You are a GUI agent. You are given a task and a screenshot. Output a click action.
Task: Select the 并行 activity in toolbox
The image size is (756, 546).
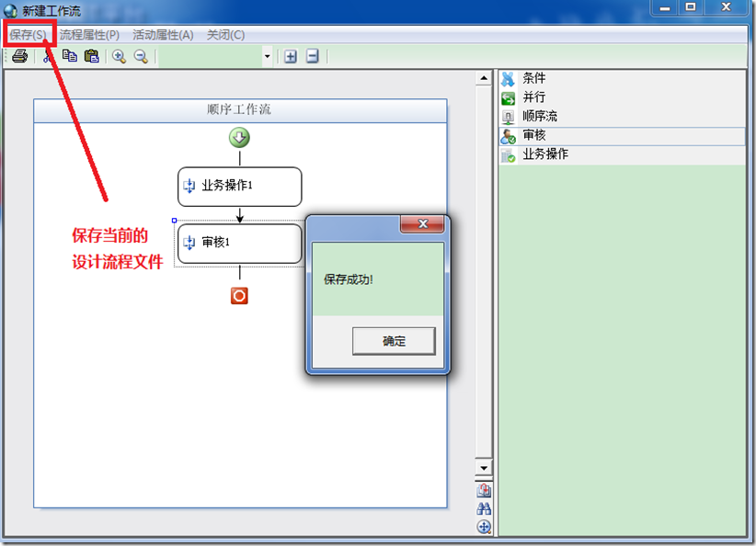[622, 97]
